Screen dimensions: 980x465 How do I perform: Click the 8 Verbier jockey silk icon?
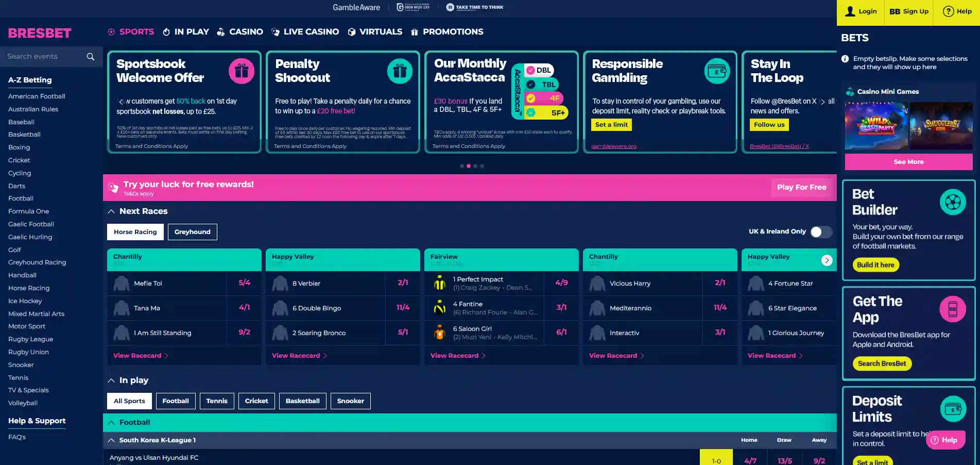point(280,284)
